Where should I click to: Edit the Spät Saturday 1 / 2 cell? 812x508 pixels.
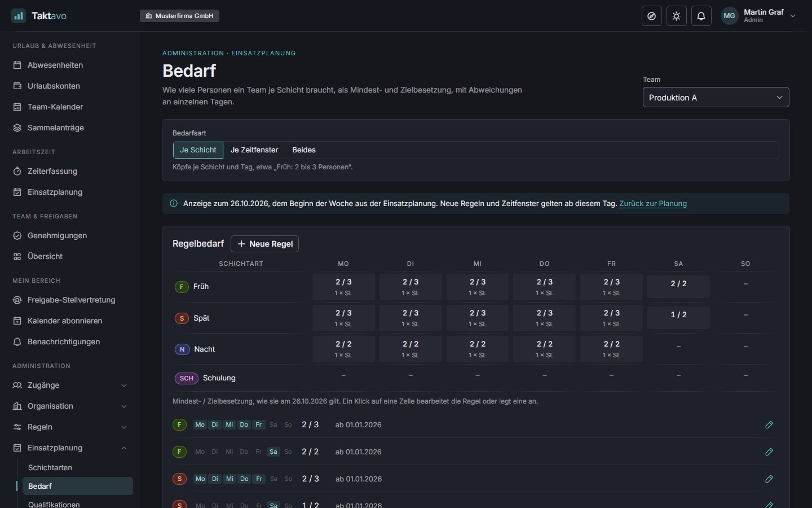point(678,317)
